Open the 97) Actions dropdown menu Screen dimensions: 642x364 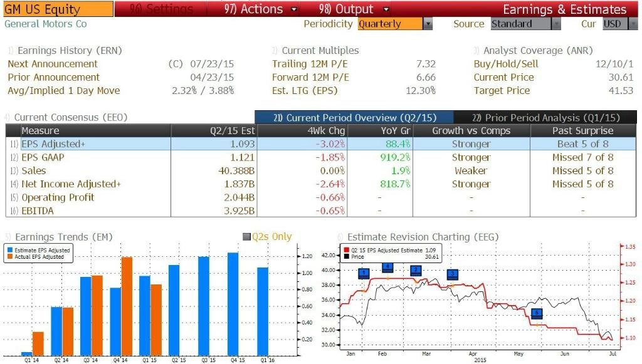click(260, 9)
